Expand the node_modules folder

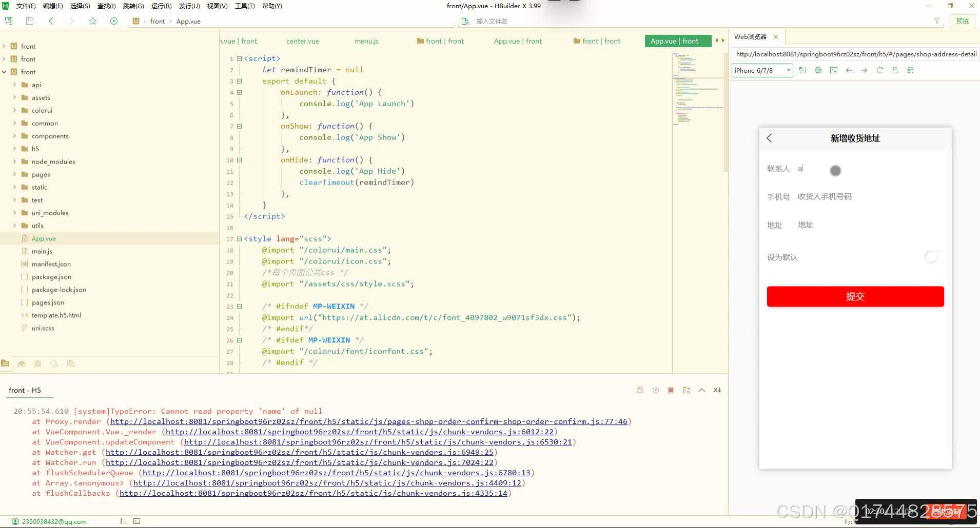point(14,161)
